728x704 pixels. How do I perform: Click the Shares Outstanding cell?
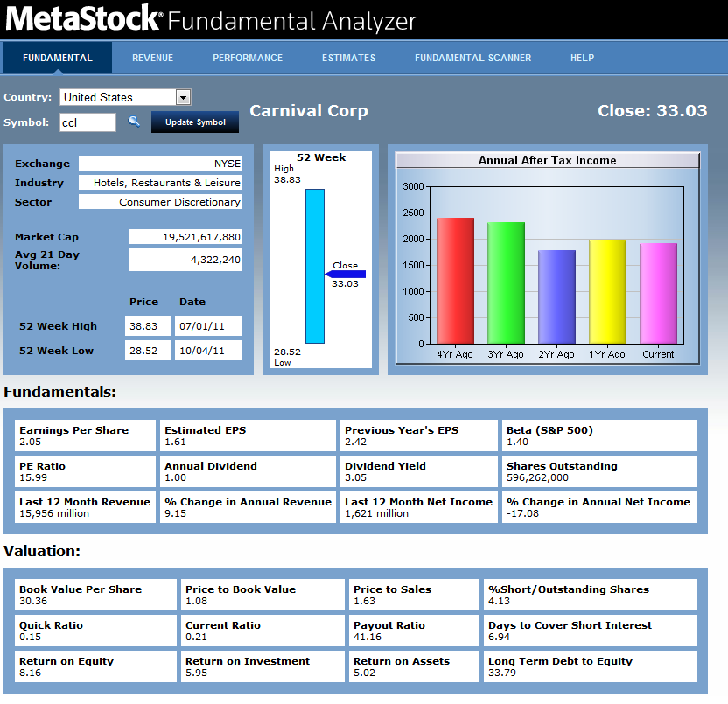pos(599,471)
